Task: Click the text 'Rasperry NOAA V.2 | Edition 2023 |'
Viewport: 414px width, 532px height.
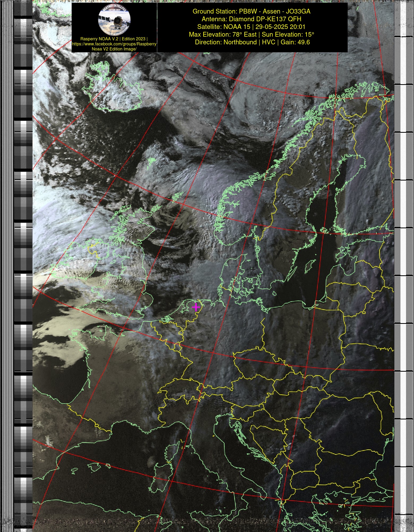Action: point(114,39)
